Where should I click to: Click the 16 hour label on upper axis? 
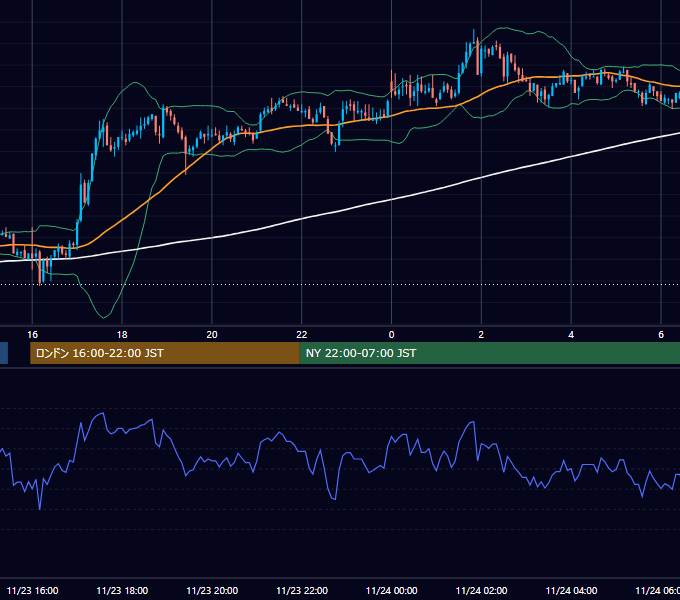[x=33, y=335]
